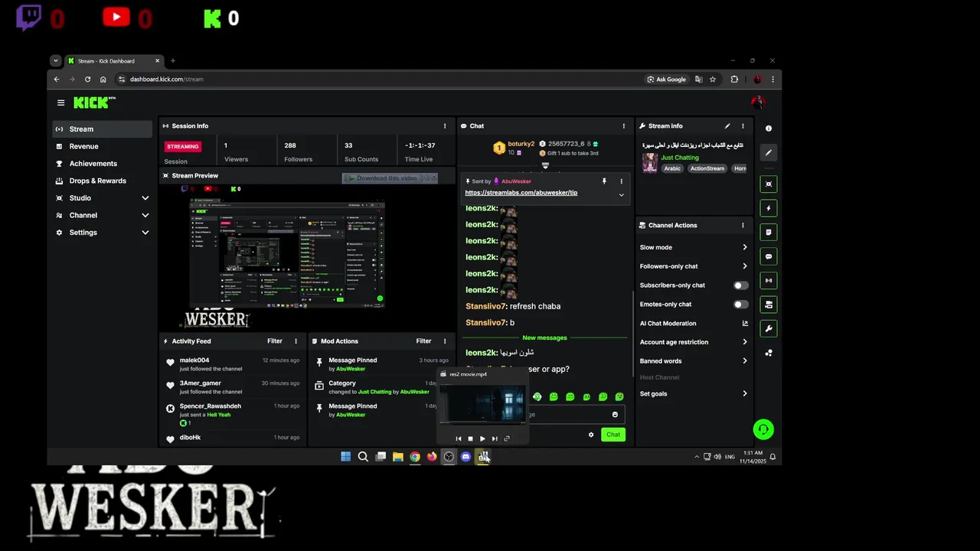This screenshot has height=551, width=980.
Task: Select the ActionStream tag chip
Action: point(707,168)
